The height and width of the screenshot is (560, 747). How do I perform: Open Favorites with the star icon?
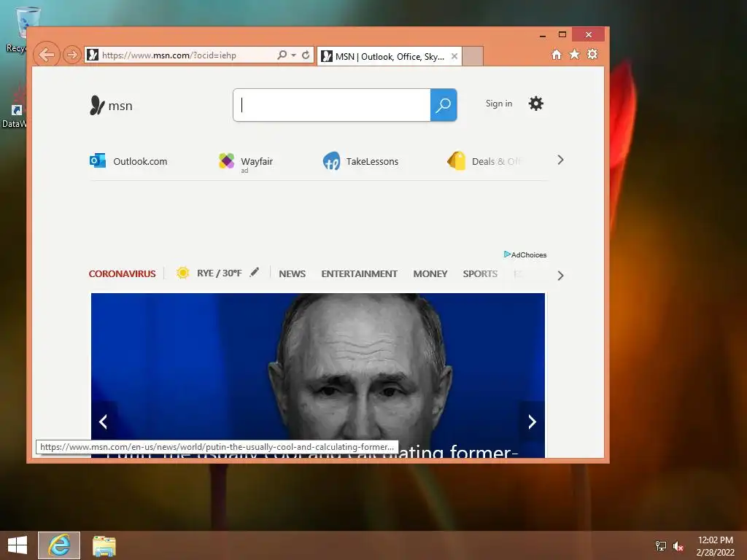click(x=575, y=54)
